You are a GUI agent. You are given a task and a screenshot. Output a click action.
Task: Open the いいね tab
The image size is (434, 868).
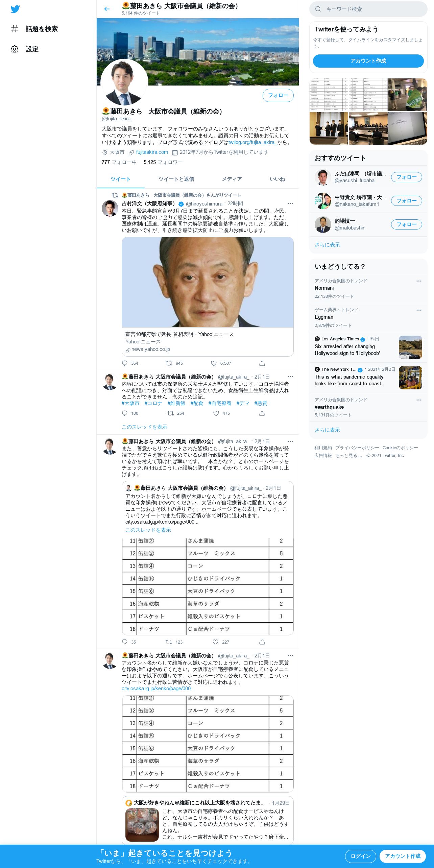click(277, 179)
